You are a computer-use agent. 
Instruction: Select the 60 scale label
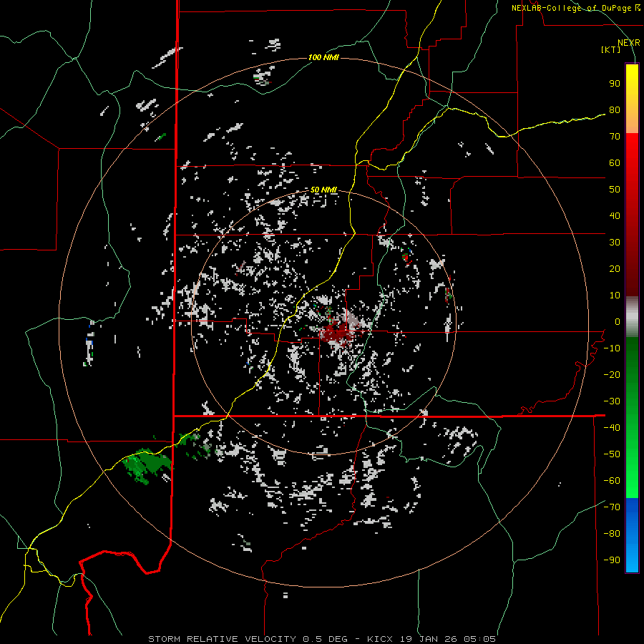pyautogui.click(x=615, y=162)
